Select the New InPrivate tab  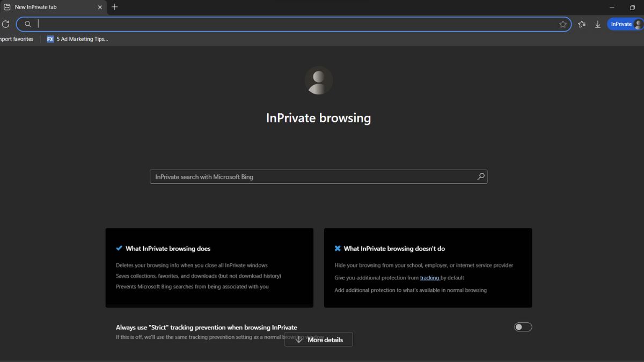tap(53, 7)
